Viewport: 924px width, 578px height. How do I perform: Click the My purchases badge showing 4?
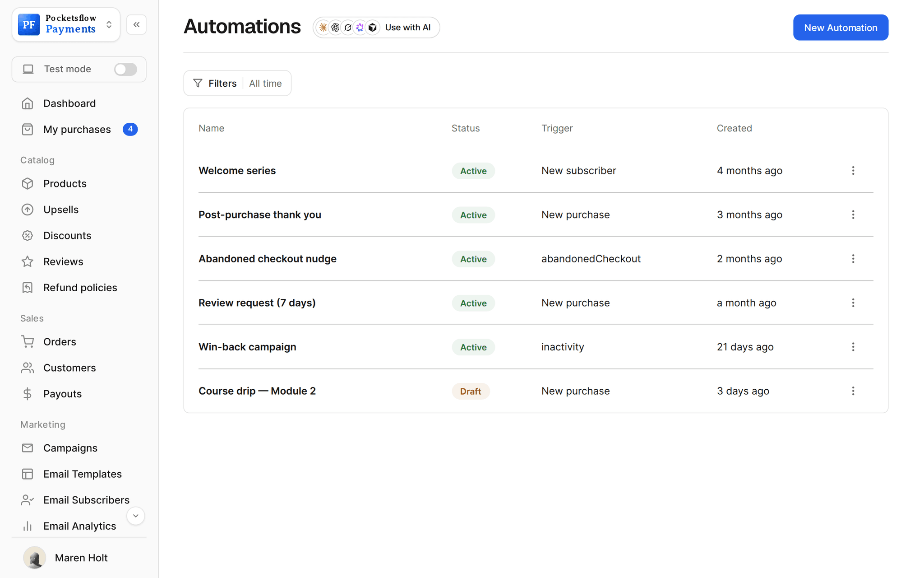(x=130, y=129)
